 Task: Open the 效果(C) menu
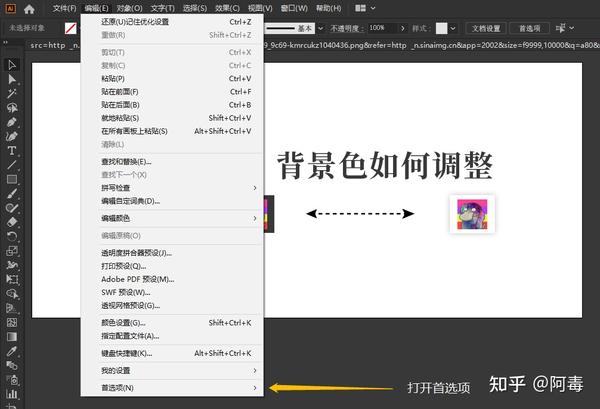(227, 8)
